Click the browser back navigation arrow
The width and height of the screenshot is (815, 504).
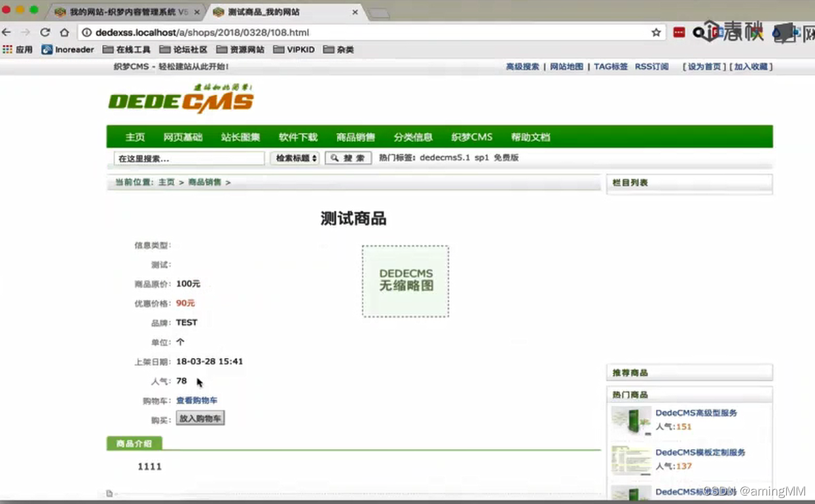click(x=7, y=31)
